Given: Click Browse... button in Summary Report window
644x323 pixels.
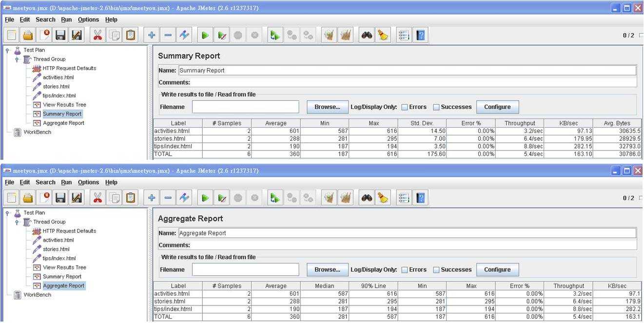Looking at the screenshot, I should 327,107.
